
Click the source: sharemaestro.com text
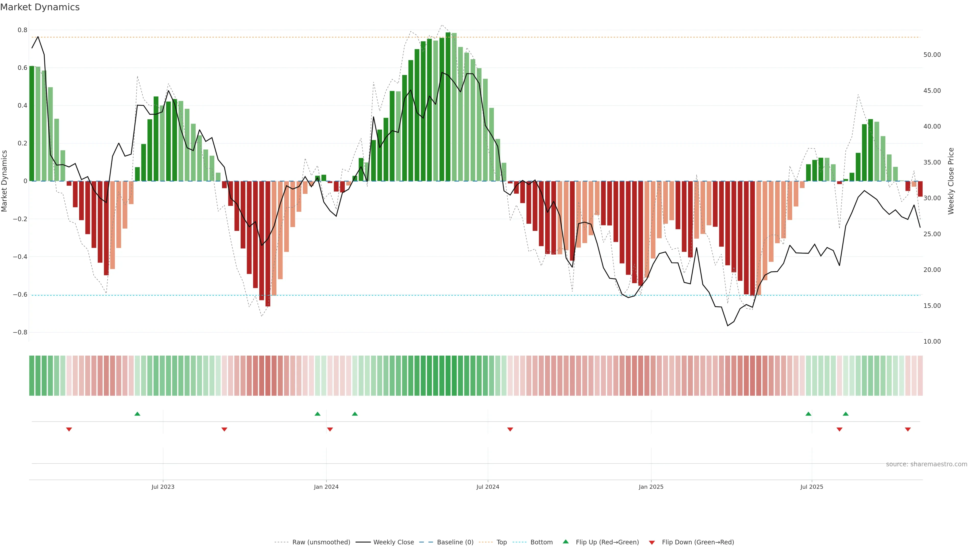(926, 464)
